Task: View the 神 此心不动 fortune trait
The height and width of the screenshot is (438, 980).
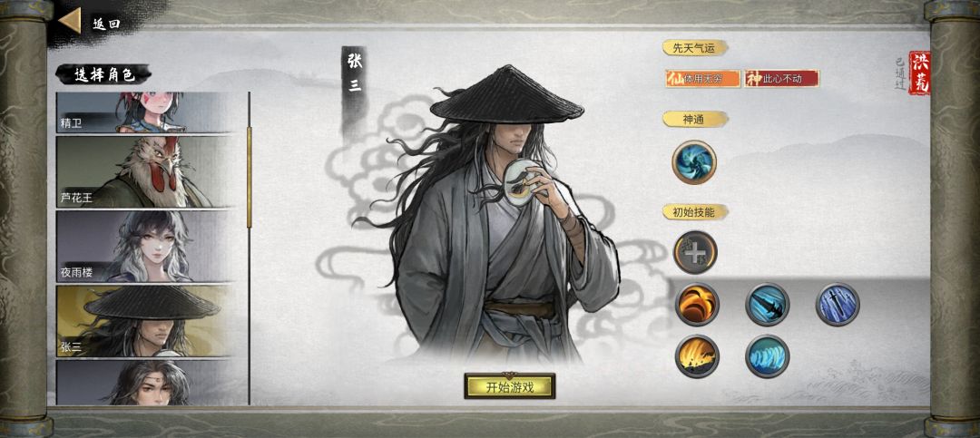Action: 781,79
